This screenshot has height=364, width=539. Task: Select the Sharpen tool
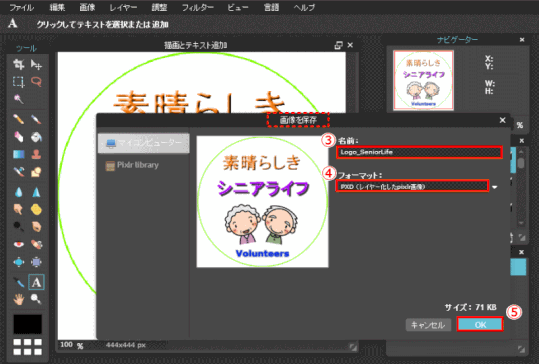coord(36,192)
